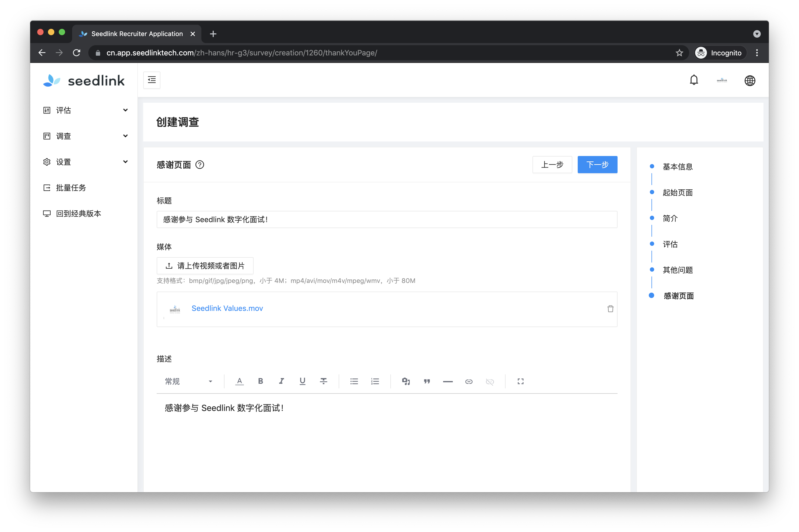The width and height of the screenshot is (799, 532).
Task: Select the 感谢页面 step in right panel
Action: coord(678,296)
